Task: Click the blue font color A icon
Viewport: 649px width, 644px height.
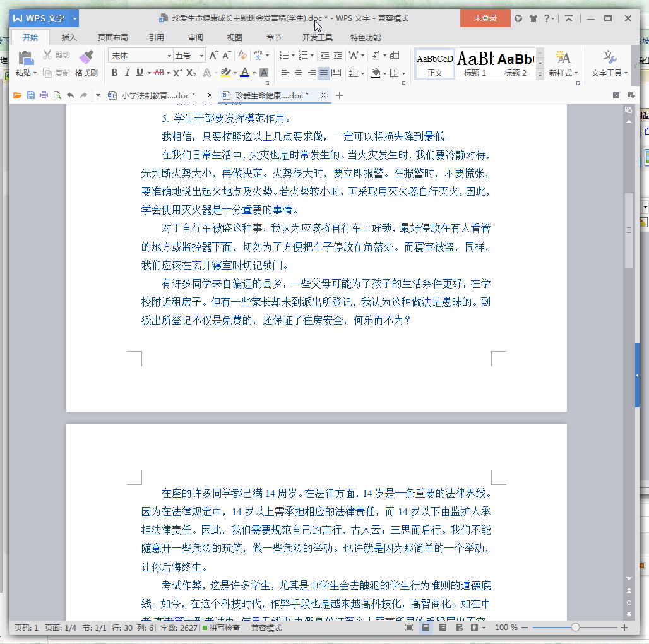Action: (x=245, y=73)
